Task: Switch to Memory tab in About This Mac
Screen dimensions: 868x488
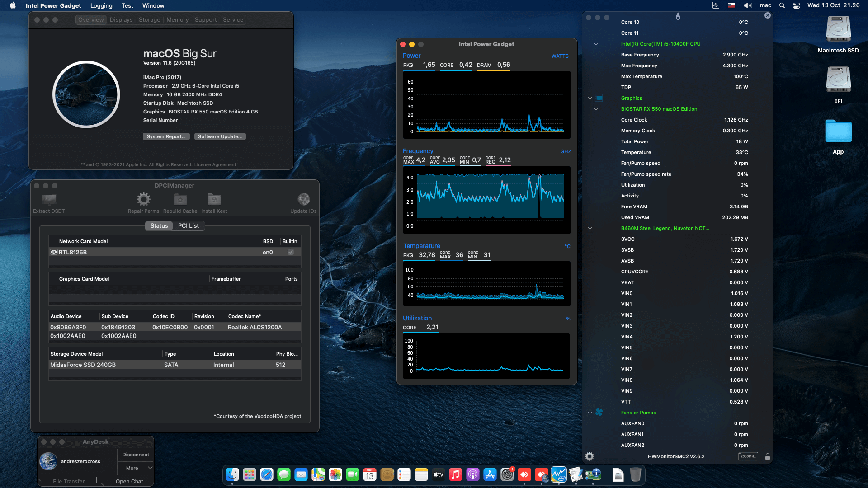Action: pos(177,20)
